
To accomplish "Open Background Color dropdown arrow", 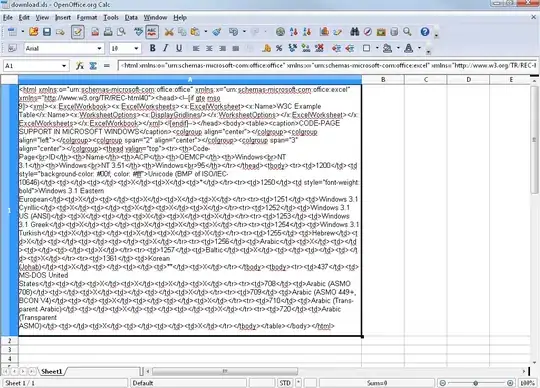I will click(398, 48).
